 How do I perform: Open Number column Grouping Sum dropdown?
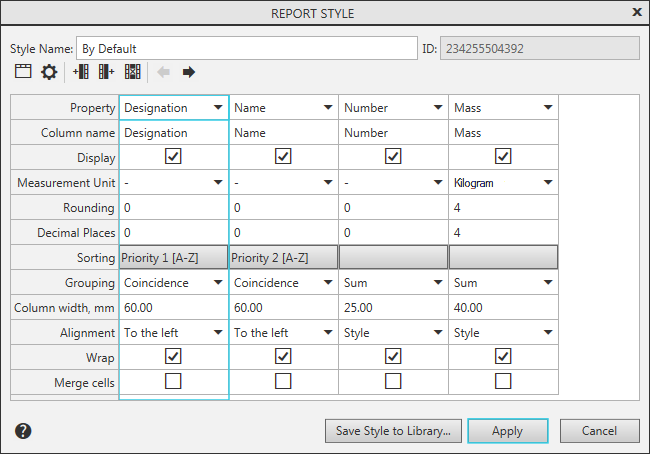[x=438, y=283]
